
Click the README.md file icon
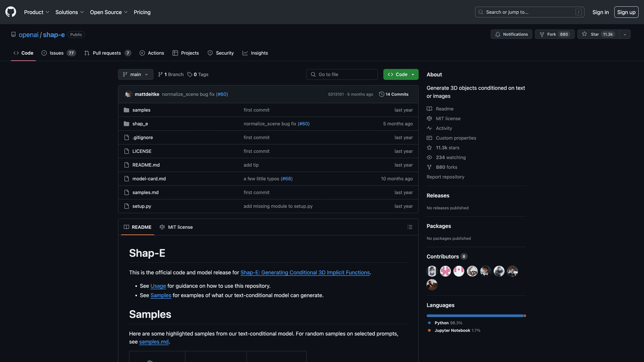(x=127, y=165)
